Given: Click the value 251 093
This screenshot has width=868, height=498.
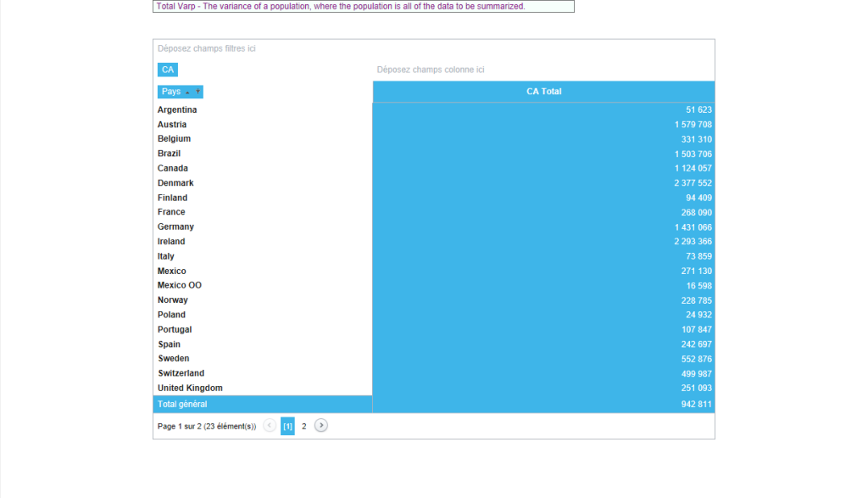Looking at the screenshot, I should pos(697,389).
